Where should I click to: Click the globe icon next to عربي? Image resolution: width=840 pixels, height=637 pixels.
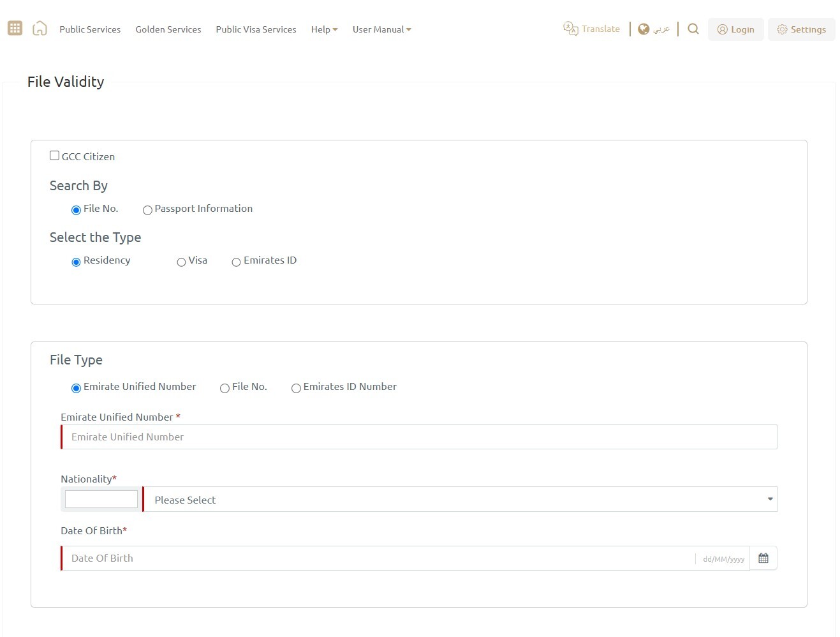pos(644,28)
